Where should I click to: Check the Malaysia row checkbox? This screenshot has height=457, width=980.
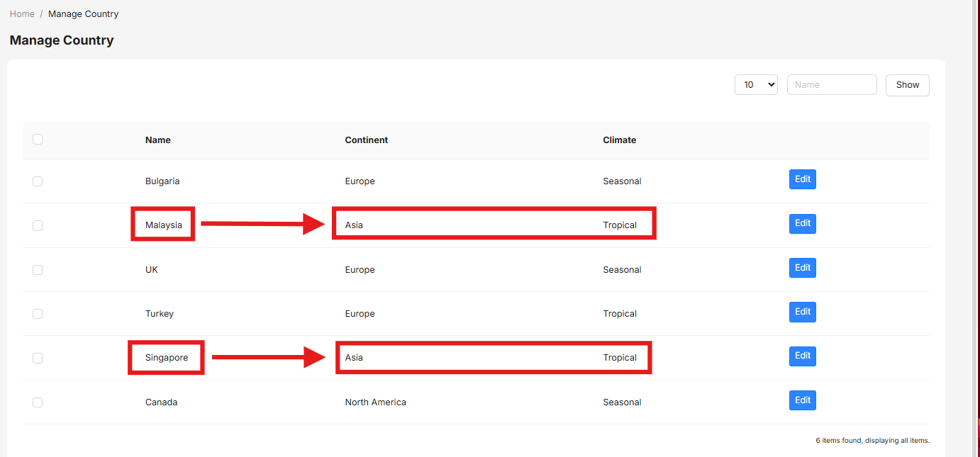pyautogui.click(x=38, y=225)
